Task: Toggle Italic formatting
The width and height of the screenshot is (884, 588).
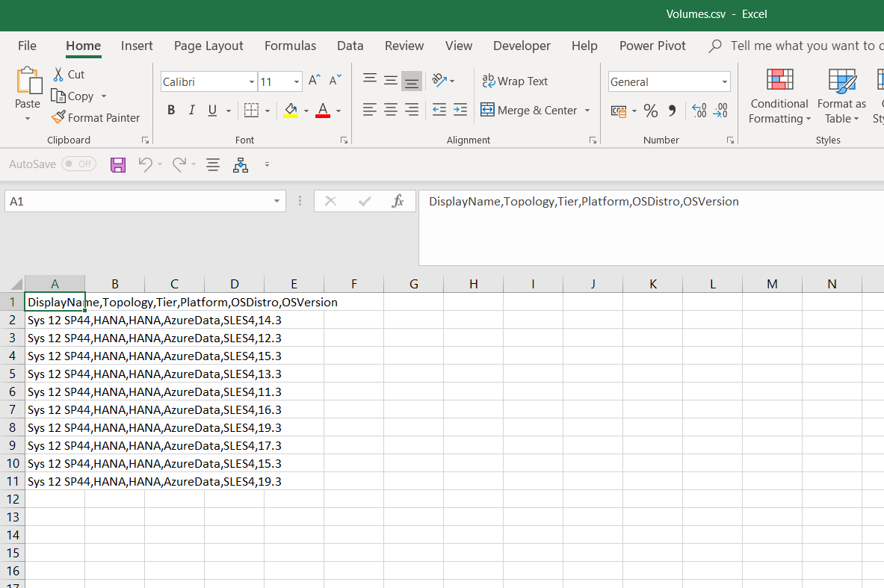Action: [x=191, y=111]
